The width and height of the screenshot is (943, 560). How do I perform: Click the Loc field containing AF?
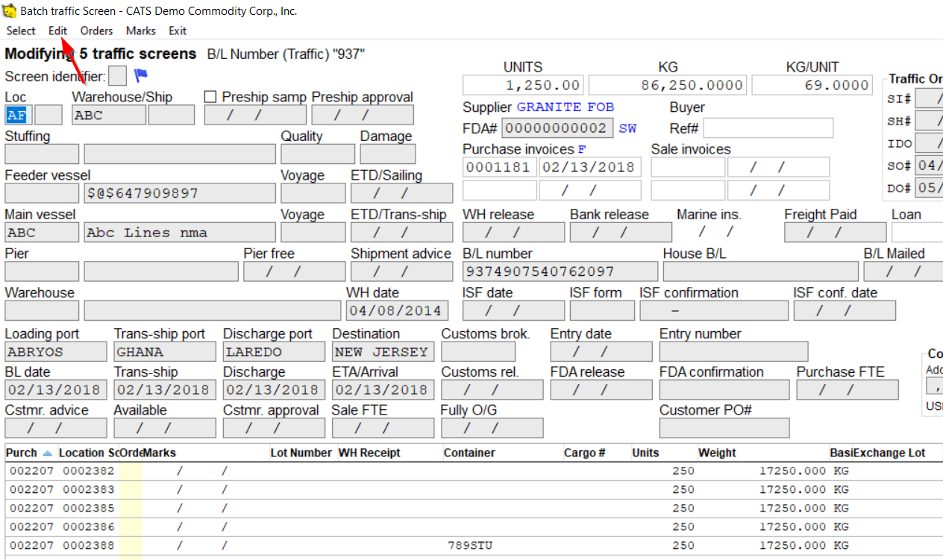(x=19, y=115)
